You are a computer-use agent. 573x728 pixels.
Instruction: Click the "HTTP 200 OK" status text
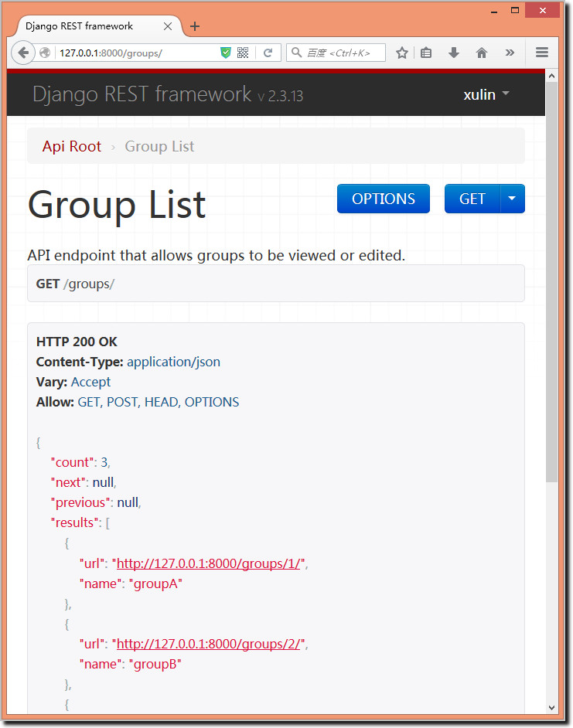pyautogui.click(x=77, y=342)
